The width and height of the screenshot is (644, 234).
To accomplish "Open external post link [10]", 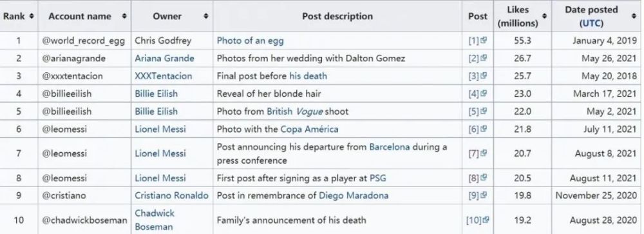I will click(x=478, y=220).
